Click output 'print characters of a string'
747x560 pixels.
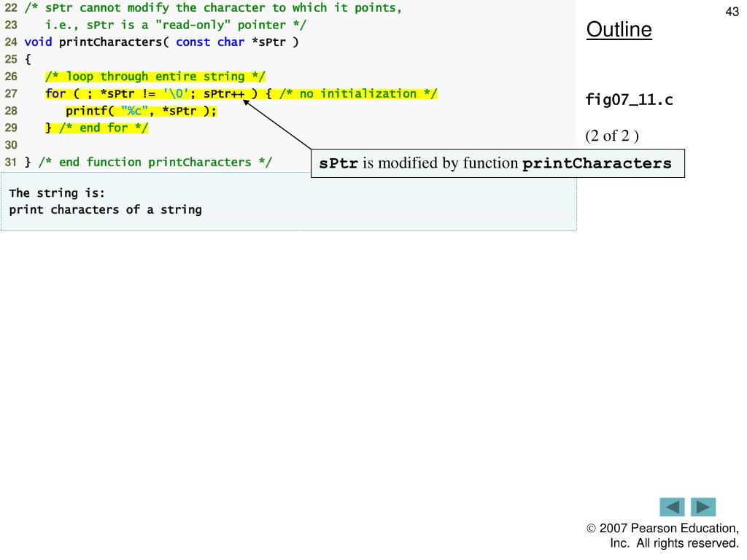point(105,210)
